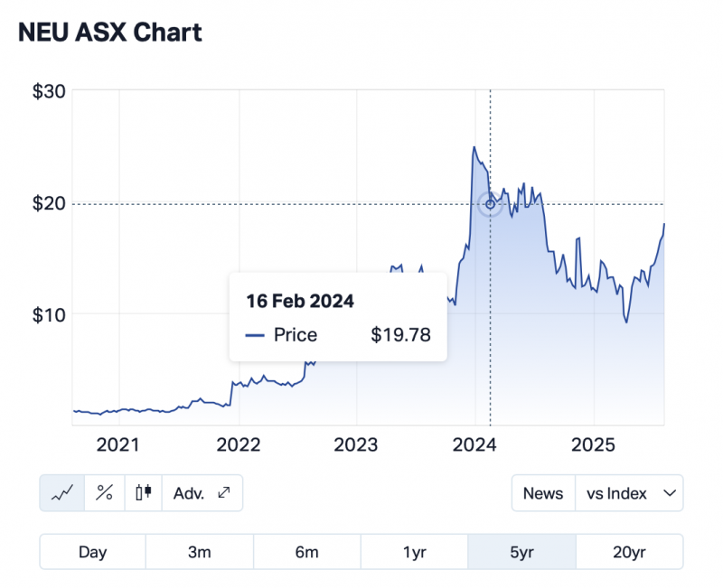Viewport: 723px width, 588px height.
Task: Click the NEU ASX Chart heading
Action: pyautogui.click(x=110, y=33)
